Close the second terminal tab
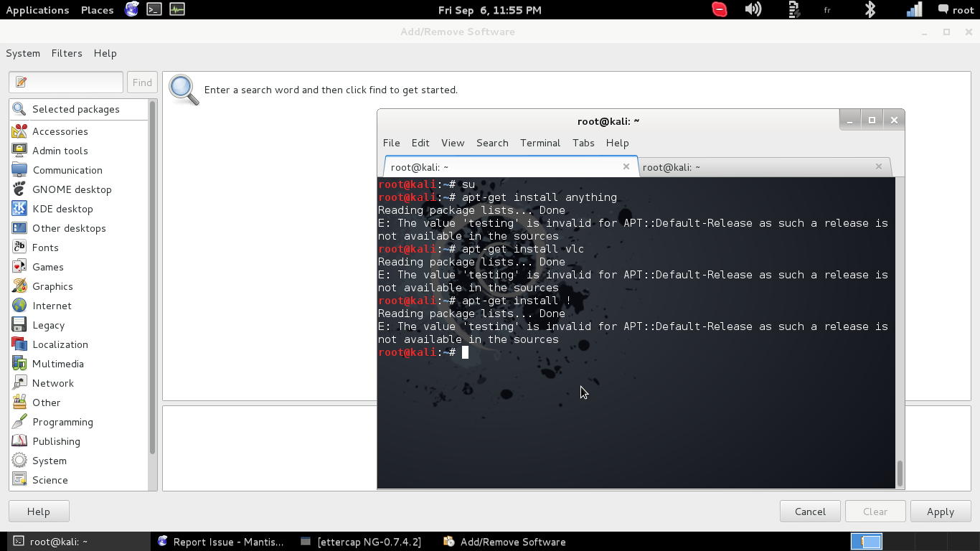The height and width of the screenshot is (551, 980). click(879, 166)
